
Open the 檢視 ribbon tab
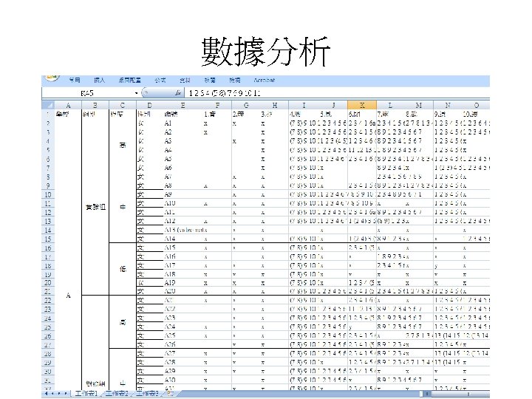click(235, 80)
